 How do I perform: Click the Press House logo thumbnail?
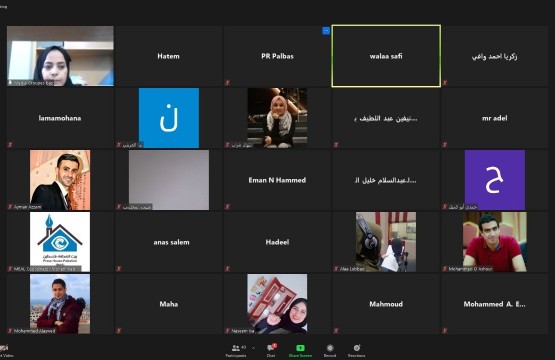[60, 242]
